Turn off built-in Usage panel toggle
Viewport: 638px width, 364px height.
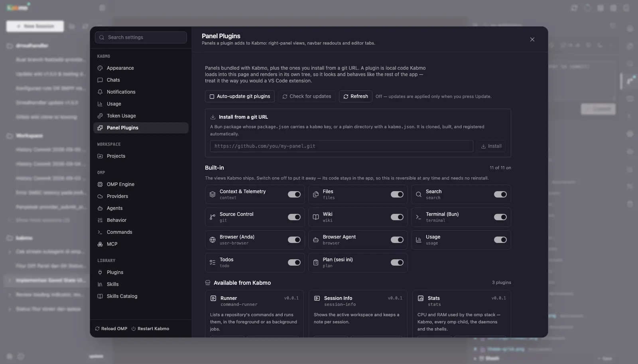(x=500, y=240)
